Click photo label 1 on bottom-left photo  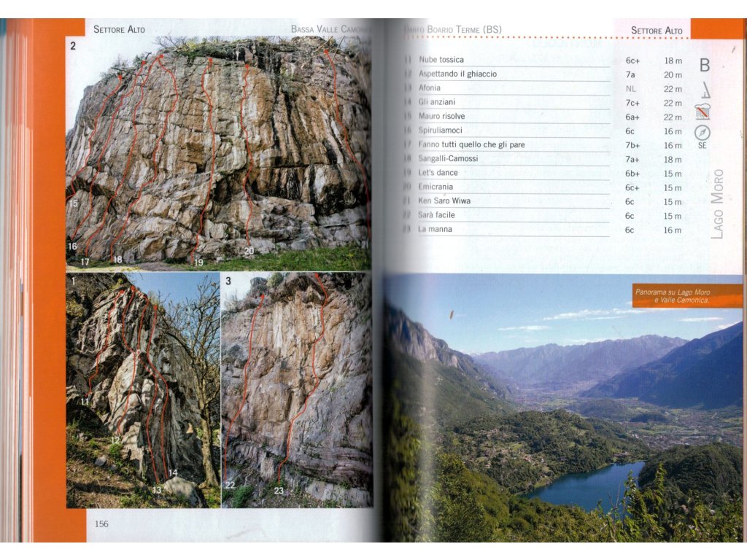73,281
